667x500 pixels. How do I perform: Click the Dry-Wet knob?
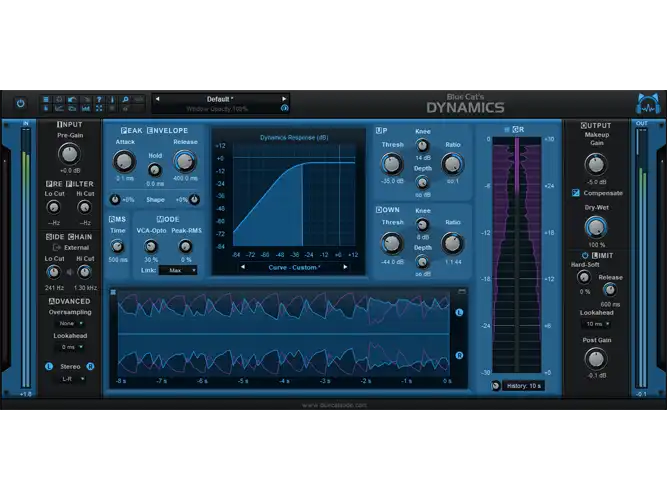[x=596, y=227]
